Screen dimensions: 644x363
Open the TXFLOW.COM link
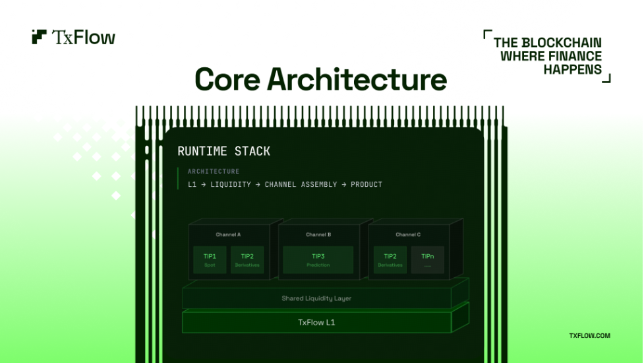coord(589,336)
